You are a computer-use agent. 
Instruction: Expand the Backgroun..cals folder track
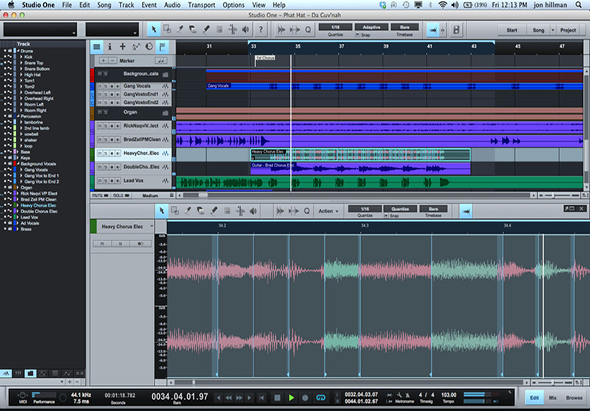point(165,74)
